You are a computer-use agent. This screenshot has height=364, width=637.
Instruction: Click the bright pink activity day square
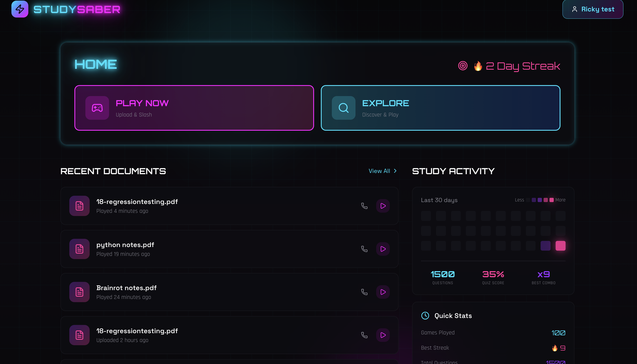560,246
